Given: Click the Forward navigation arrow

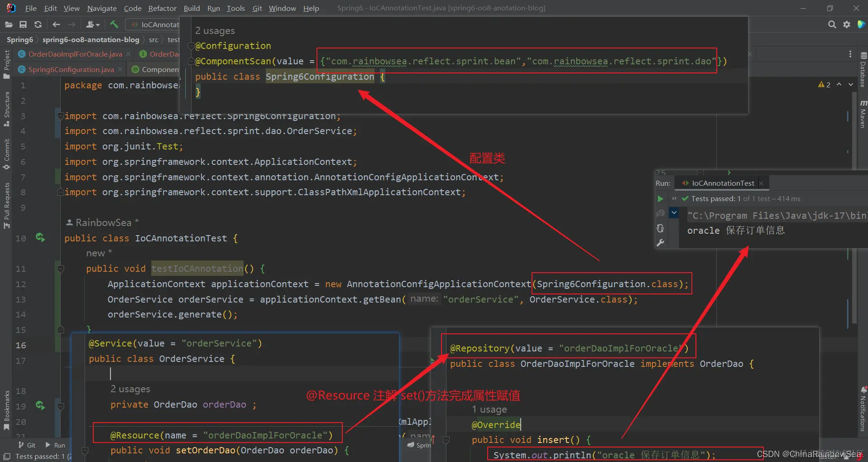Looking at the screenshot, I should point(72,24).
